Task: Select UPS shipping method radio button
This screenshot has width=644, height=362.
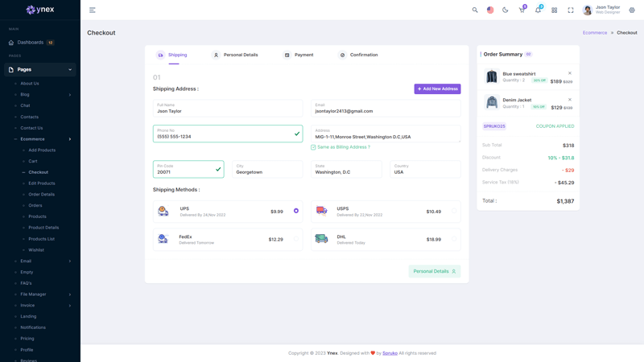Action: tap(296, 211)
